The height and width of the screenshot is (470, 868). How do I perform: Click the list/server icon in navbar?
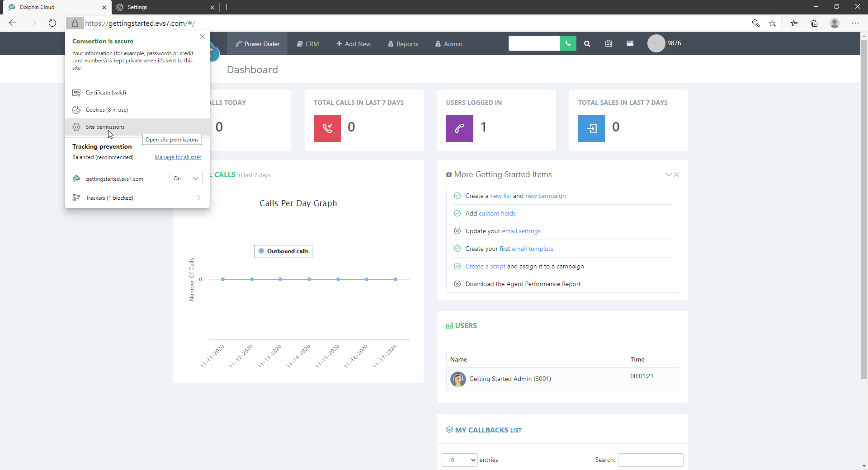click(630, 43)
